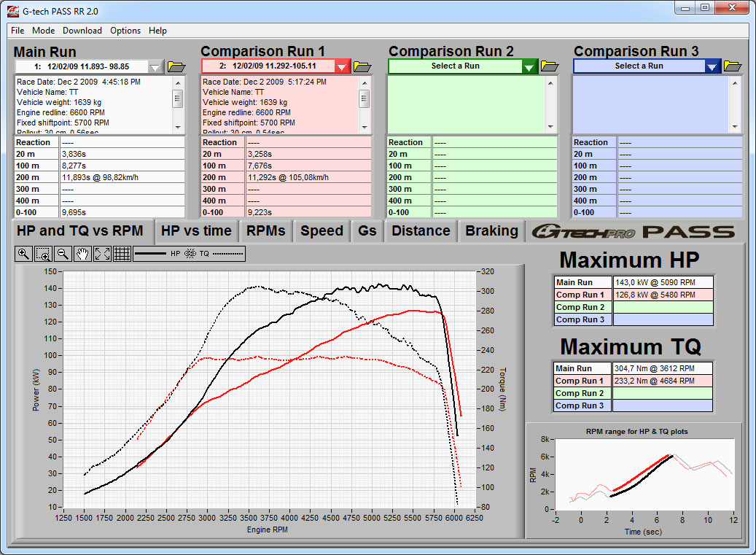Switch to the Braking tab

[x=491, y=231]
